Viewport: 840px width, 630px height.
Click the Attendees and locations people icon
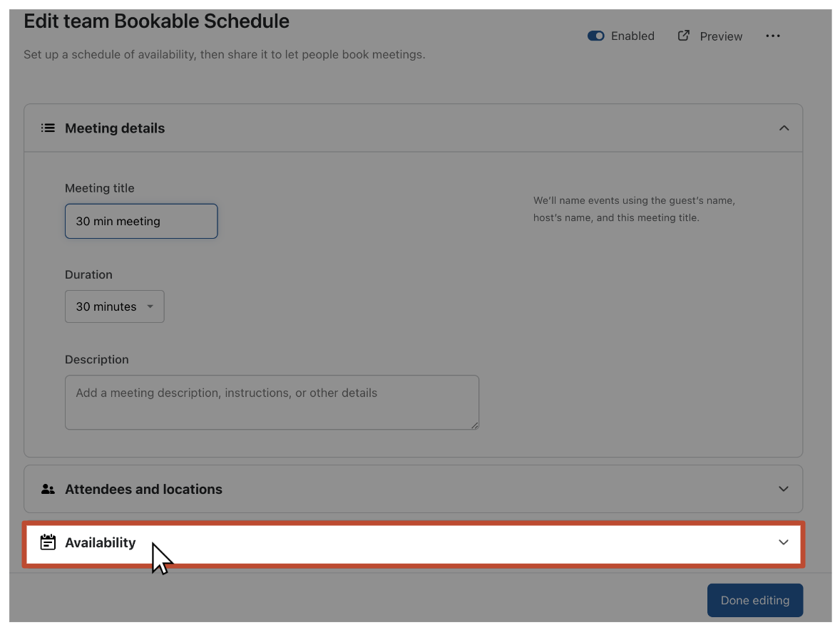48,489
